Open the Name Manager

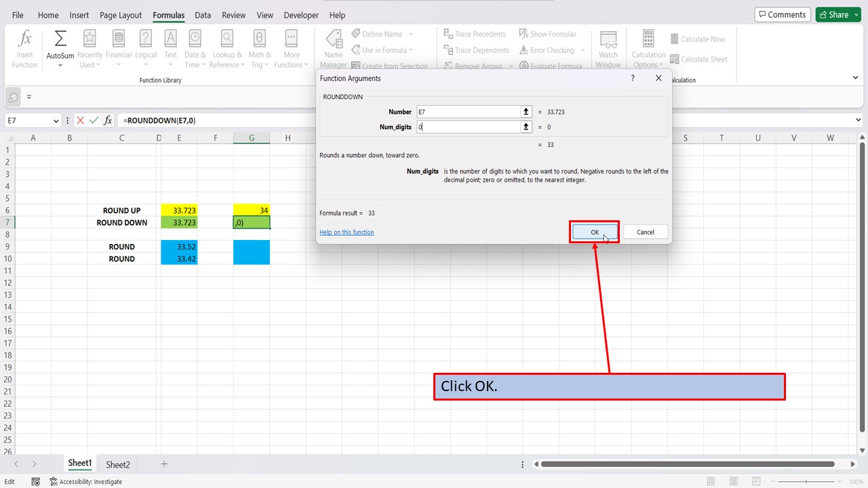point(333,47)
